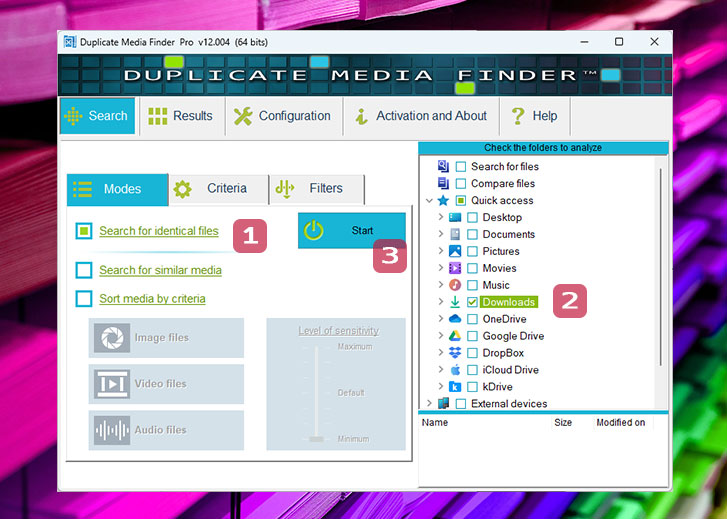
Task: Click the Sort media by criteria link
Action: [x=152, y=299]
